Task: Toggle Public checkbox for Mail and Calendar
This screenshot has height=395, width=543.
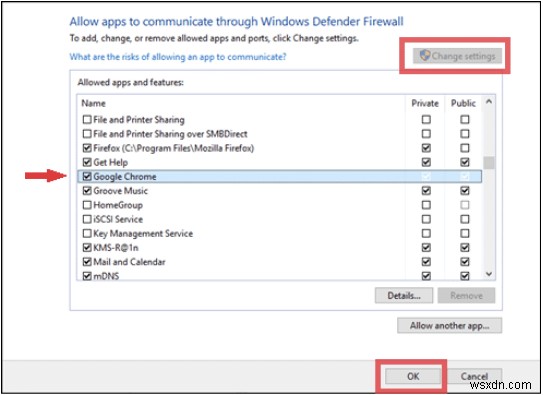Action: (465, 262)
